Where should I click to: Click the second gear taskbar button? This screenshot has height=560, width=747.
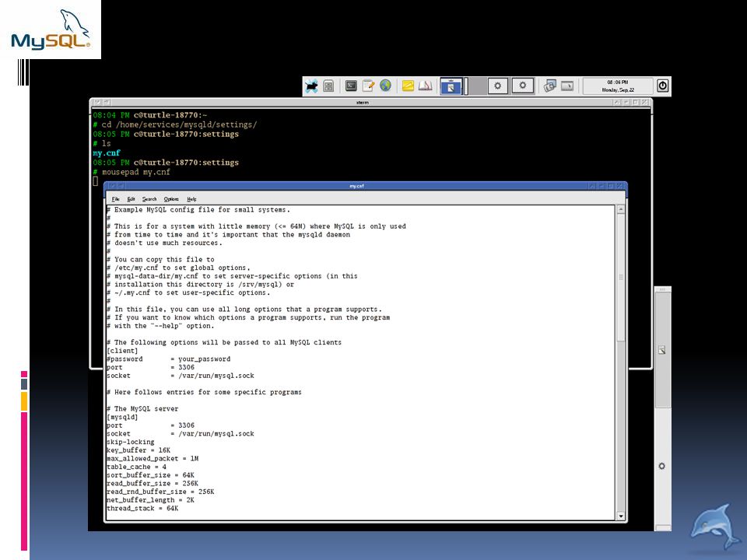523,86
